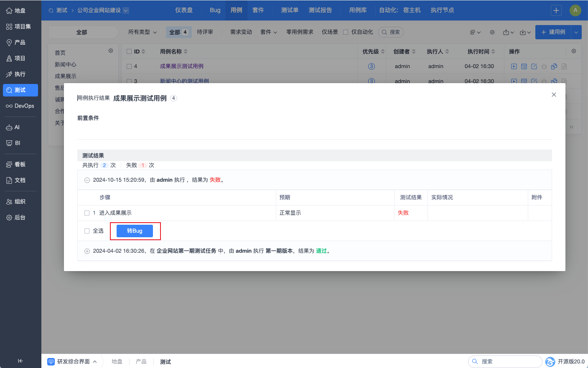Click the bottom bar search field
The width and height of the screenshot is (588, 368).
505,362
